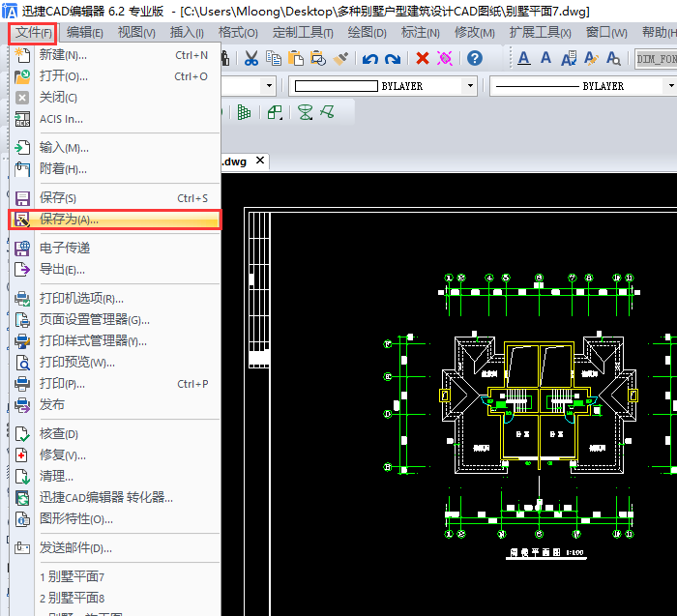
Task: Click 保存为(A)... Save As entry
Action: [x=115, y=220]
